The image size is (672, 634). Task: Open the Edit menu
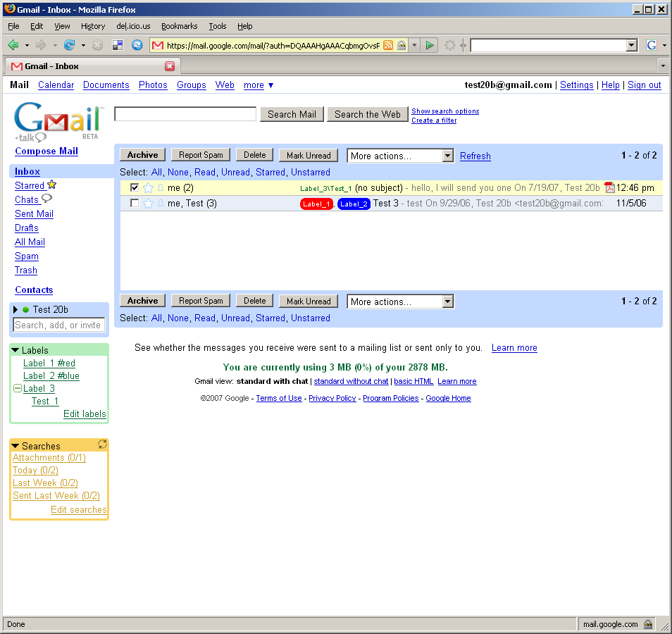click(x=37, y=26)
